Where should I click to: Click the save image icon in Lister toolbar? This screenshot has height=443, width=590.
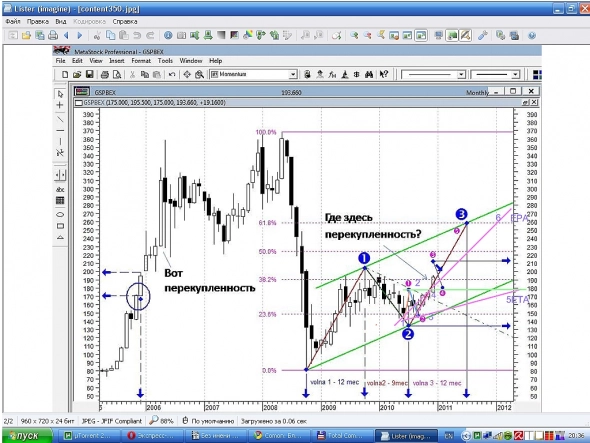pyautogui.click(x=40, y=35)
